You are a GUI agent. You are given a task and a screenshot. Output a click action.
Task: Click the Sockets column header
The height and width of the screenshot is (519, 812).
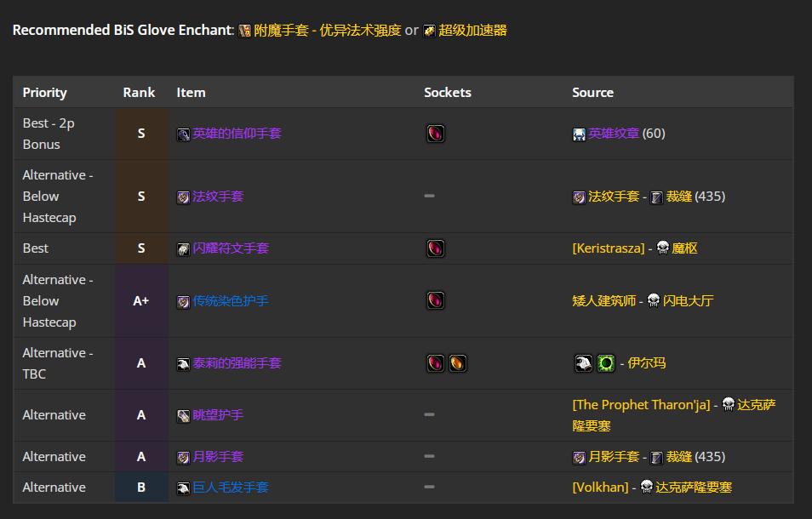click(447, 93)
